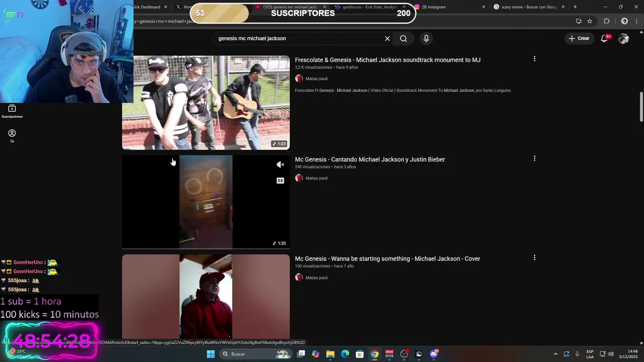The width and height of the screenshot is (644, 362).
Task: Open the YouTube account avatar menu
Action: (x=624, y=38)
